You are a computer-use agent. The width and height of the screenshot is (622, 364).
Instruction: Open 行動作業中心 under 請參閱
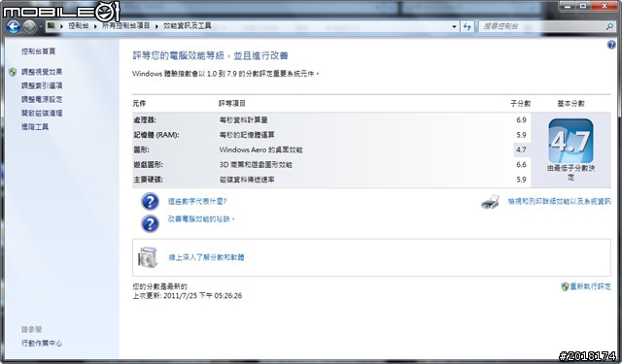coord(42,344)
